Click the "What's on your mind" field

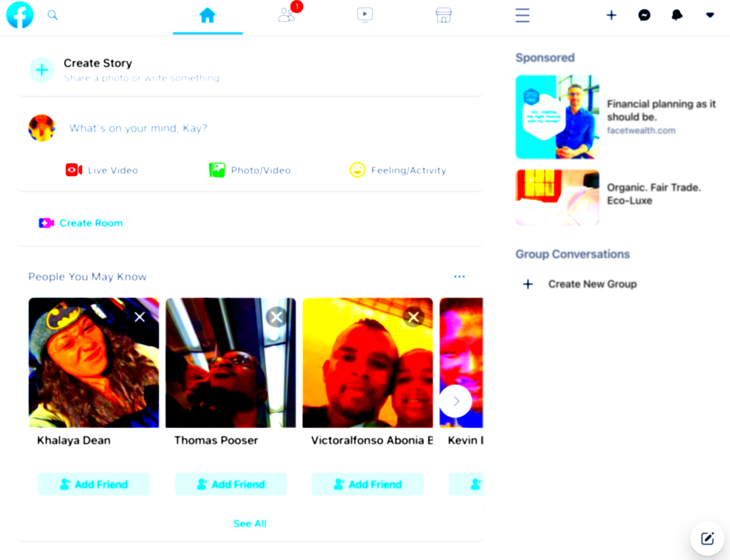(138, 128)
